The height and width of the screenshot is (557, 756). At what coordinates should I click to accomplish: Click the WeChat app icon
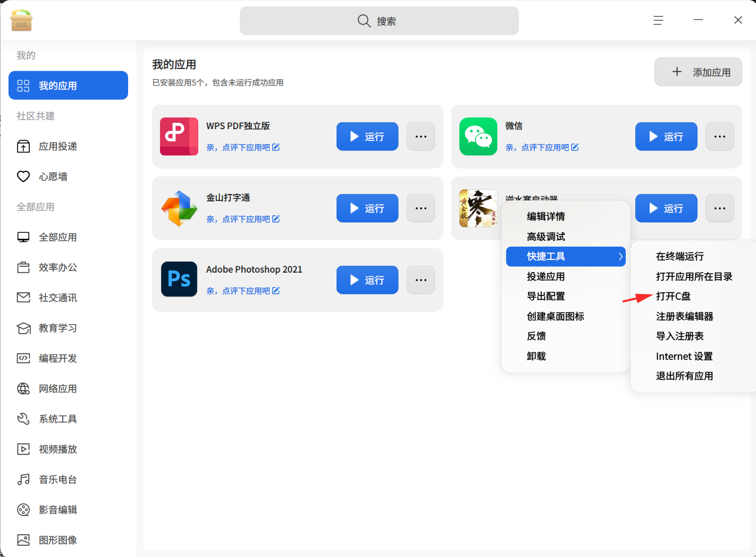[x=478, y=137]
